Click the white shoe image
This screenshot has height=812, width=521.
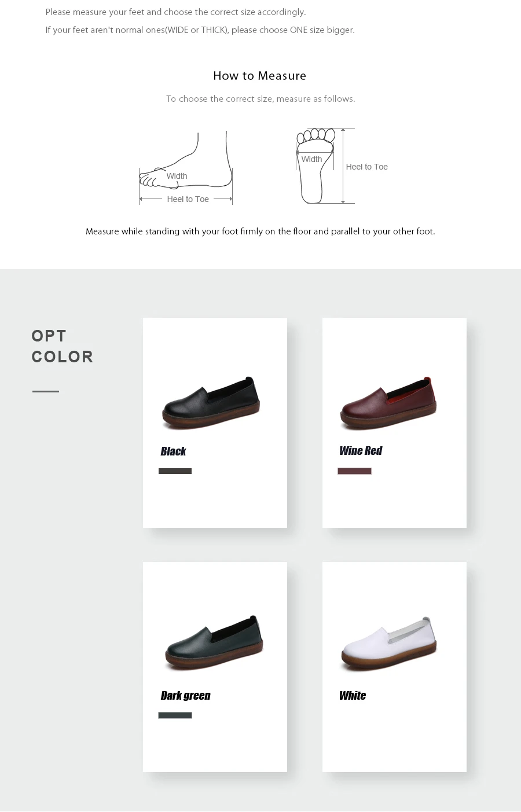[388, 644]
